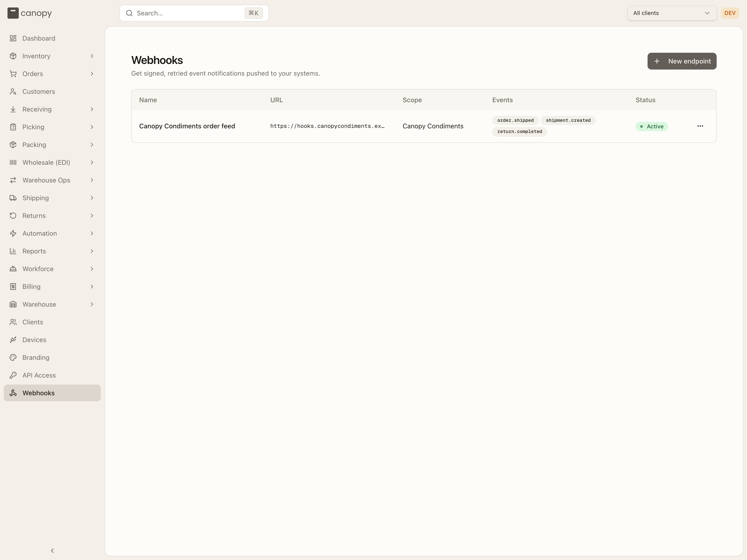Click the Reports bar-chart icon
The height and width of the screenshot is (560, 747).
point(13,251)
